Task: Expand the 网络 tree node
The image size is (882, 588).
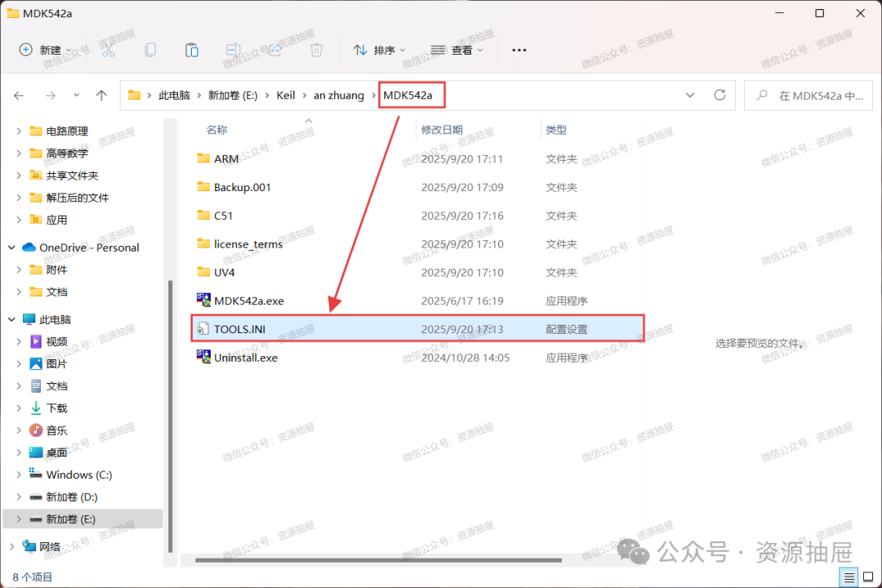Action: tap(11, 546)
